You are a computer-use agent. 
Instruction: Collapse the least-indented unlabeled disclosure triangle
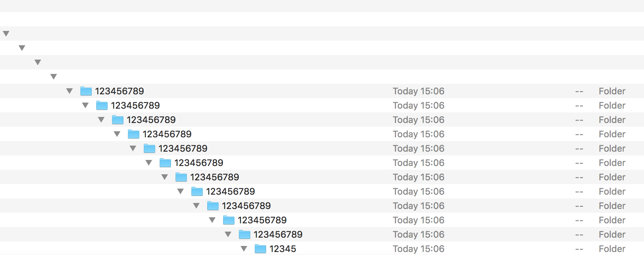(6, 34)
